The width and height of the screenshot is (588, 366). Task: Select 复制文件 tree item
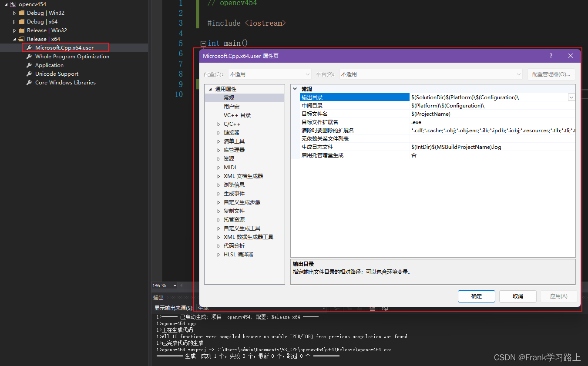234,211
